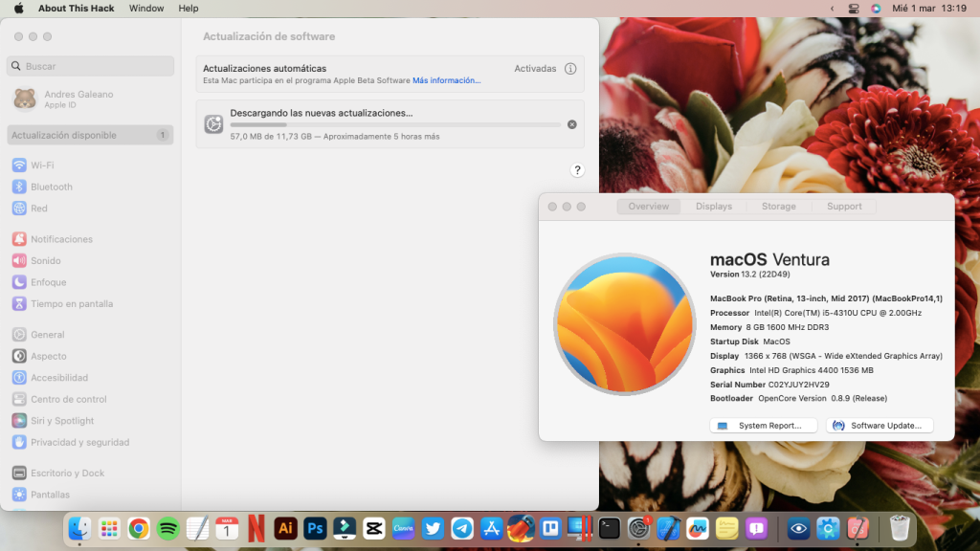Open Netflix from the dock
The image size is (980, 551).
pyautogui.click(x=256, y=528)
